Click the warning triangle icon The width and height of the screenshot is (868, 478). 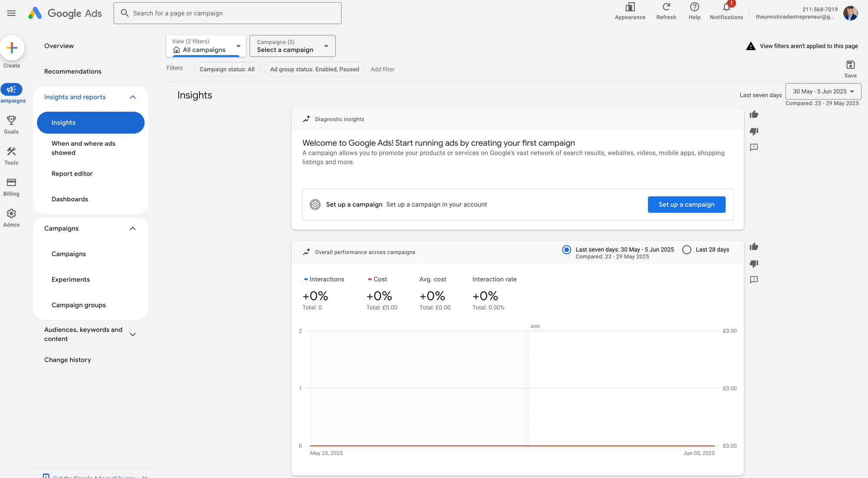pyautogui.click(x=751, y=46)
